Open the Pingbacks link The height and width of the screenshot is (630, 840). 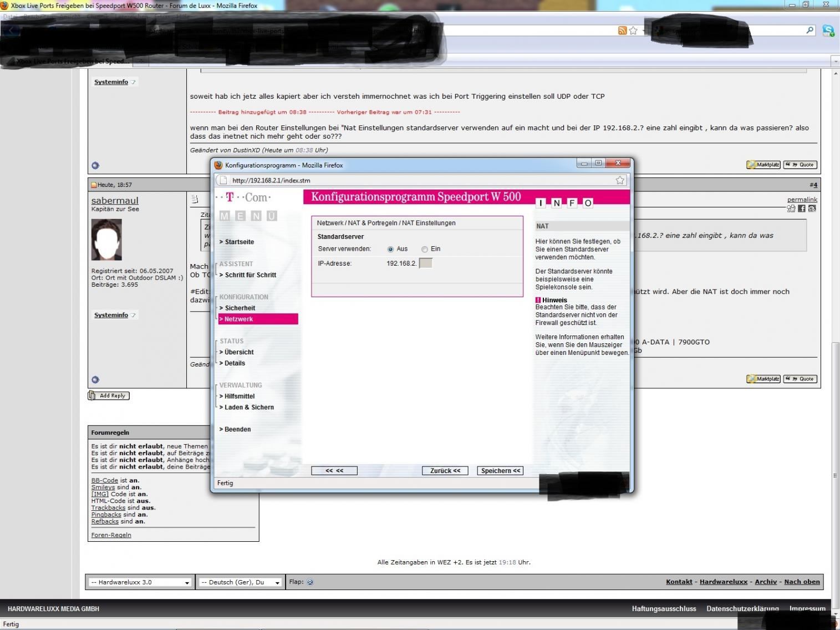[106, 515]
